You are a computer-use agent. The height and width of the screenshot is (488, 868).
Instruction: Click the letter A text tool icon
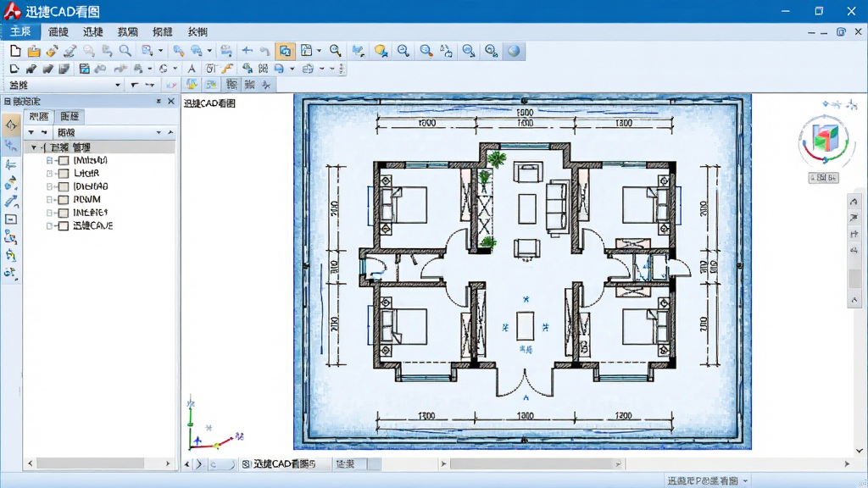coord(192,69)
